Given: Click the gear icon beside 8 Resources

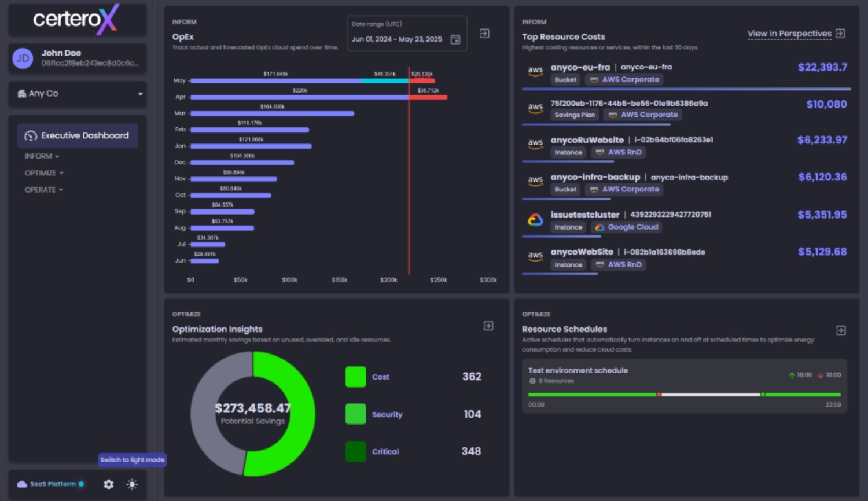Looking at the screenshot, I should point(532,381).
